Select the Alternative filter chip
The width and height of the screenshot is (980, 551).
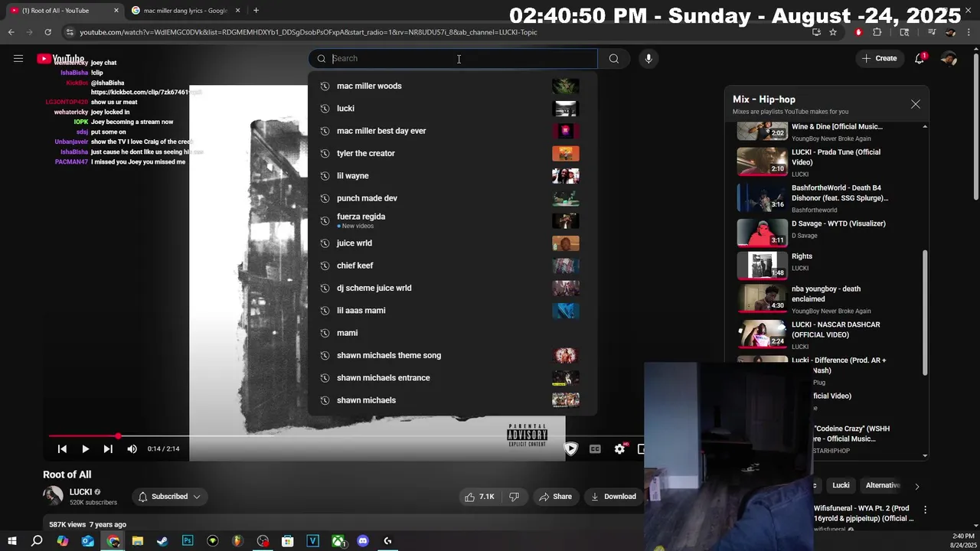click(x=882, y=485)
